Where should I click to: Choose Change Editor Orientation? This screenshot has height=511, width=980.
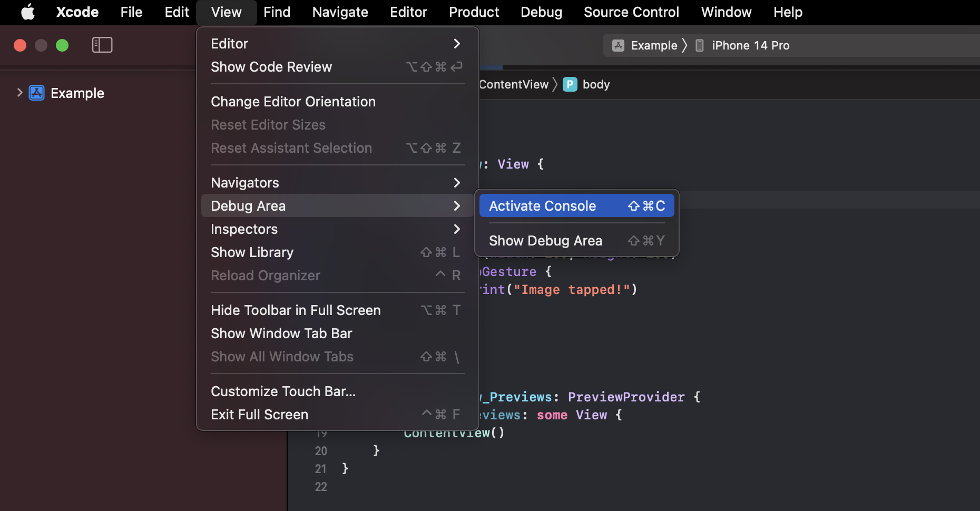click(337, 102)
